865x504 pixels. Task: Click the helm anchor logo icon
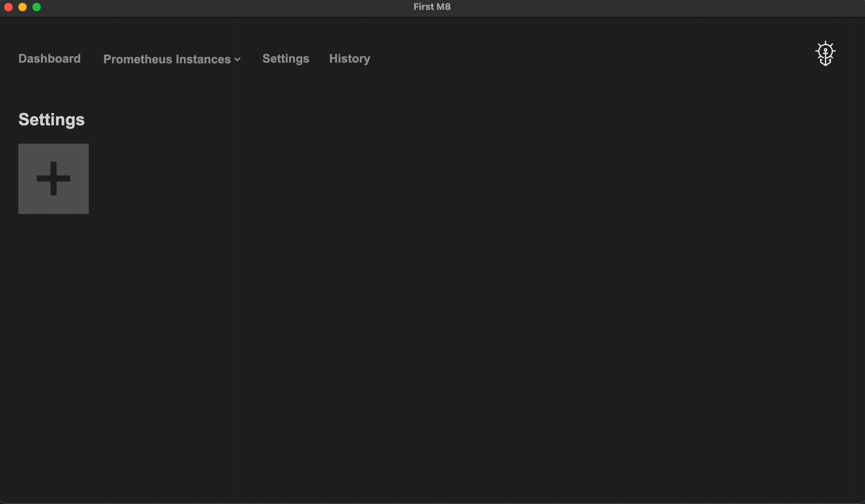pos(825,53)
